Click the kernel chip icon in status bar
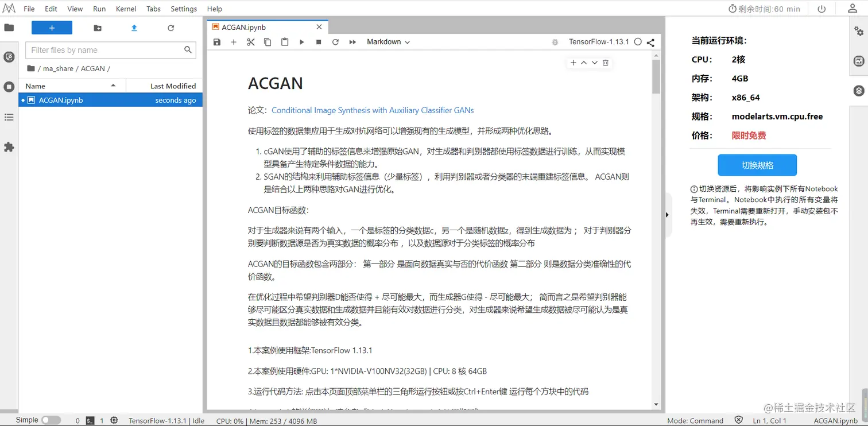This screenshot has width=868, height=426. pos(114,420)
